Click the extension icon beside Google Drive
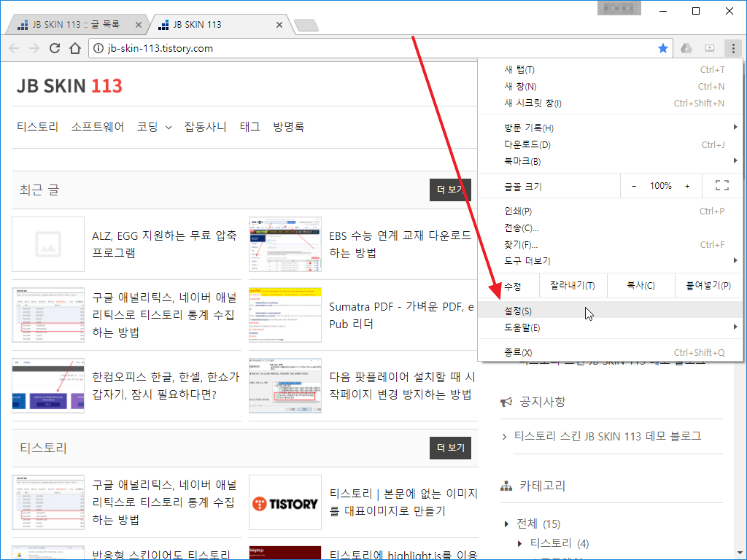This screenshot has width=747, height=560. 710,48
